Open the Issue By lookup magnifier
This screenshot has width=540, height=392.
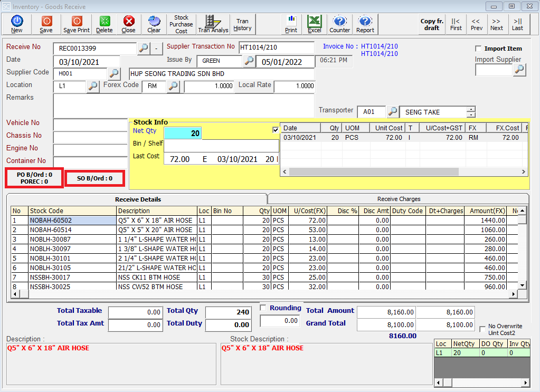pyautogui.click(x=249, y=61)
